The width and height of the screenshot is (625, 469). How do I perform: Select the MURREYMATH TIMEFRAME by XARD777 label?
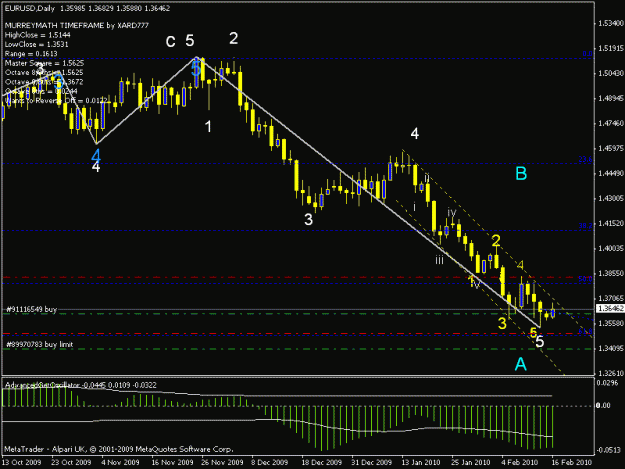coord(77,26)
